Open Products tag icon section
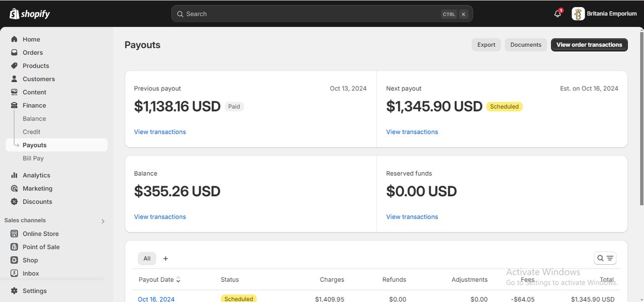This screenshot has width=644, height=302. (14, 65)
